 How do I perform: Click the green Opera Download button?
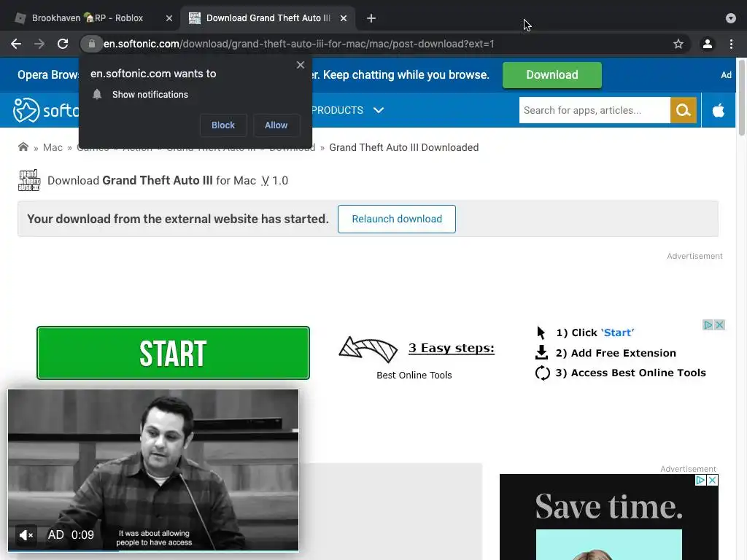tap(551, 75)
